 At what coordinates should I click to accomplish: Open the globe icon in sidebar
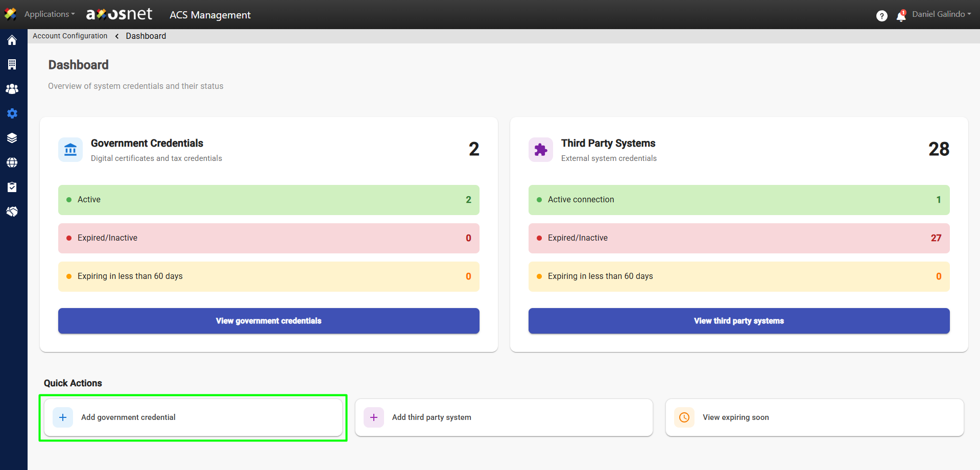(12, 162)
